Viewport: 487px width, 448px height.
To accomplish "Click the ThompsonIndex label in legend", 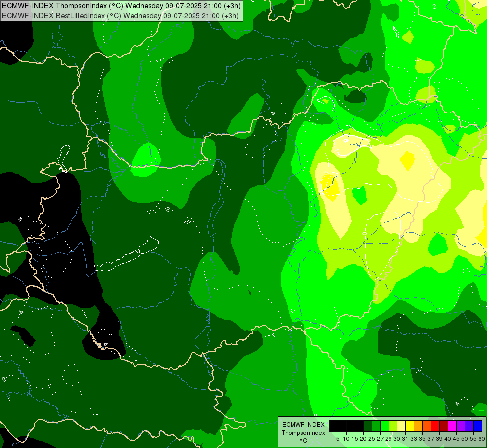I will [x=303, y=433].
